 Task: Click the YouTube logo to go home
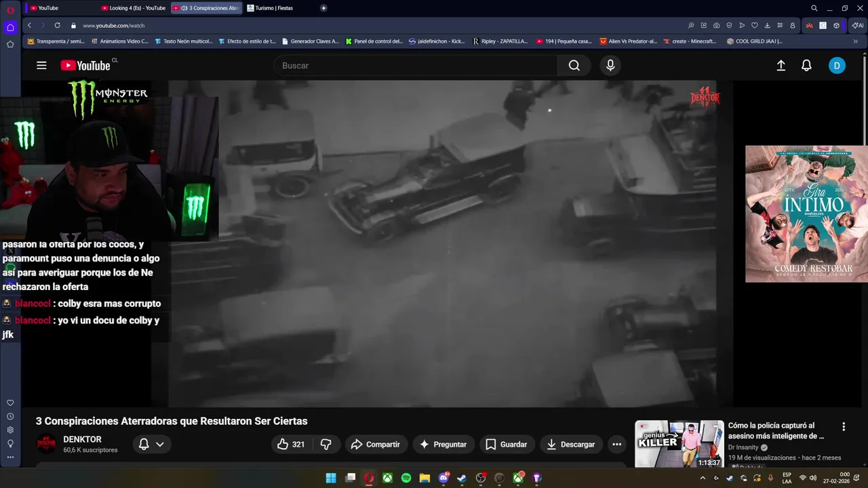pos(85,65)
